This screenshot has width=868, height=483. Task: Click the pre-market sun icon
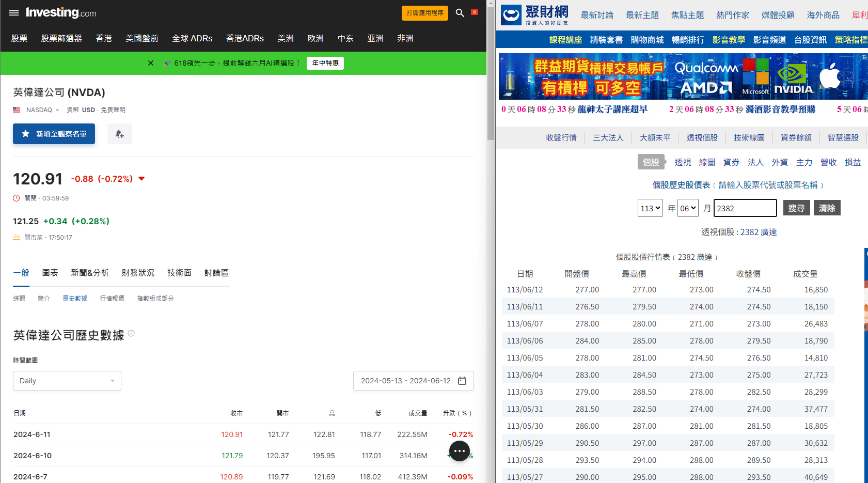pyautogui.click(x=17, y=238)
